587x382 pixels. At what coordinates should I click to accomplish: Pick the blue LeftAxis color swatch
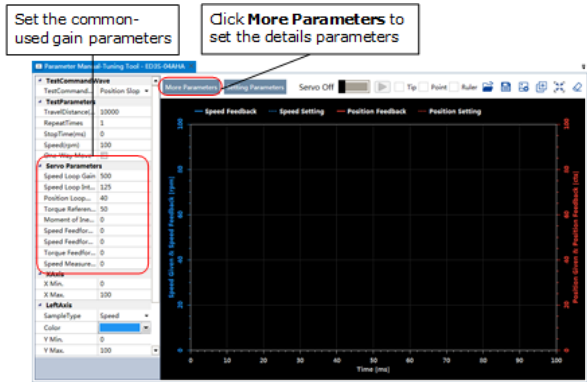(x=119, y=328)
